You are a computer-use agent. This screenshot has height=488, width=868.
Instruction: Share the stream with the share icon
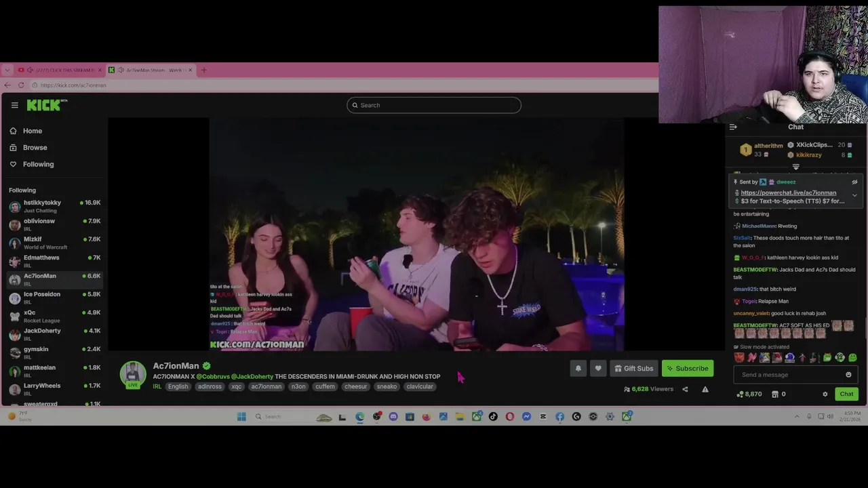coord(685,389)
